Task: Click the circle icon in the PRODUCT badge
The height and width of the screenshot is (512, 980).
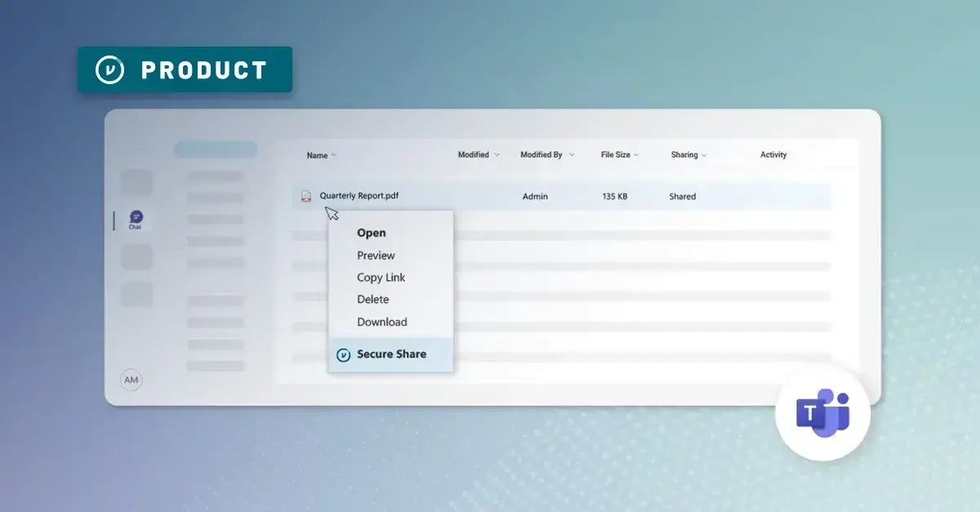Action: click(x=111, y=69)
